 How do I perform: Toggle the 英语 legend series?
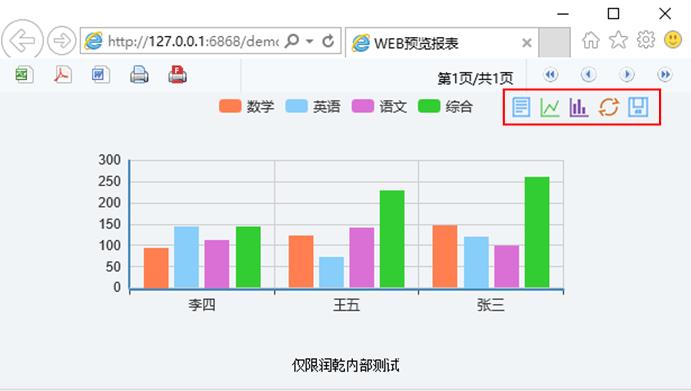[313, 106]
